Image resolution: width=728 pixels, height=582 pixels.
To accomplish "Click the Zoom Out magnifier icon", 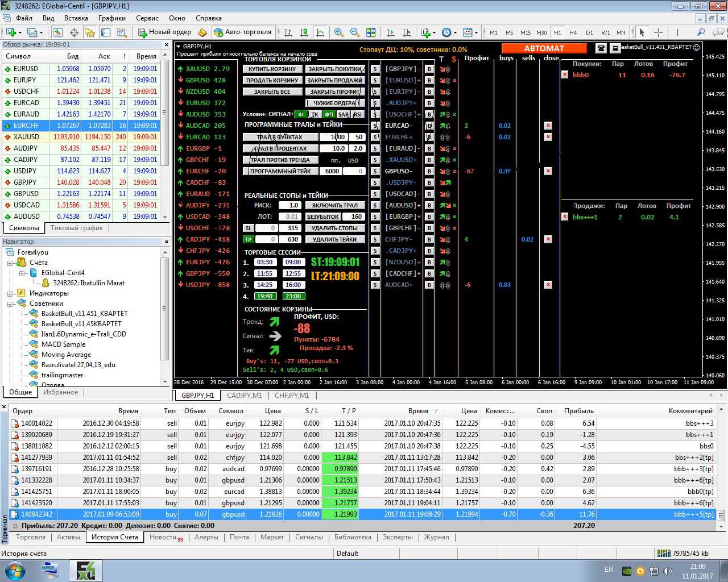I will [355, 32].
